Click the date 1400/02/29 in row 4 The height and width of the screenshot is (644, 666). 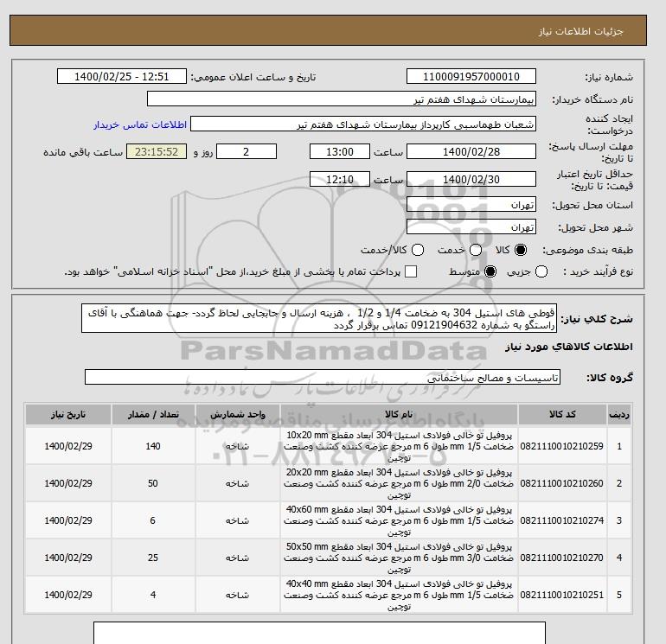68,558
